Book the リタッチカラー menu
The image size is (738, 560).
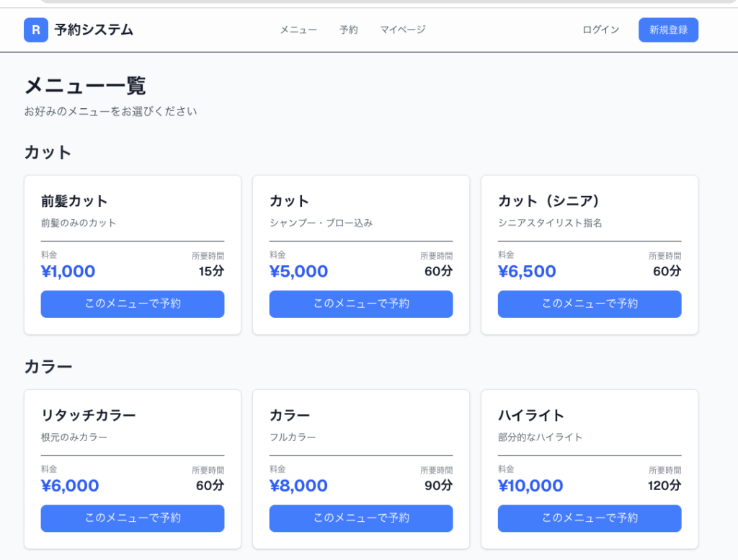click(x=133, y=518)
